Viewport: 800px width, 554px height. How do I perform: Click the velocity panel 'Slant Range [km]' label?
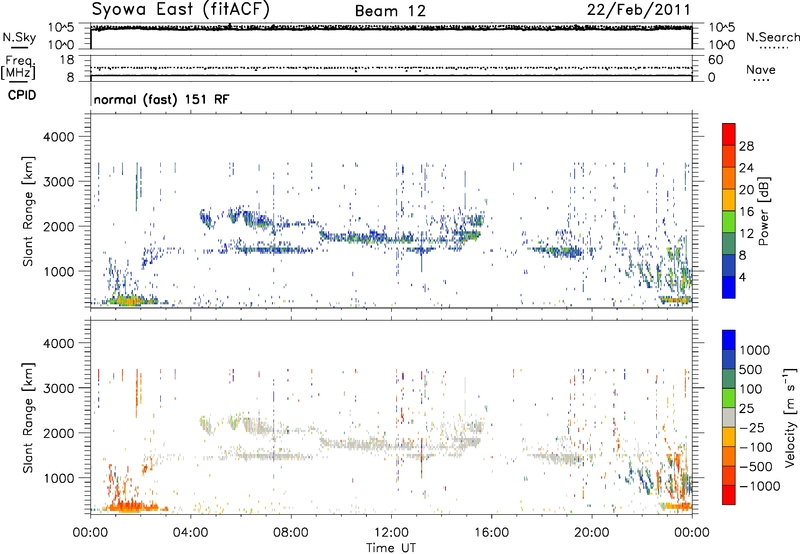point(28,418)
